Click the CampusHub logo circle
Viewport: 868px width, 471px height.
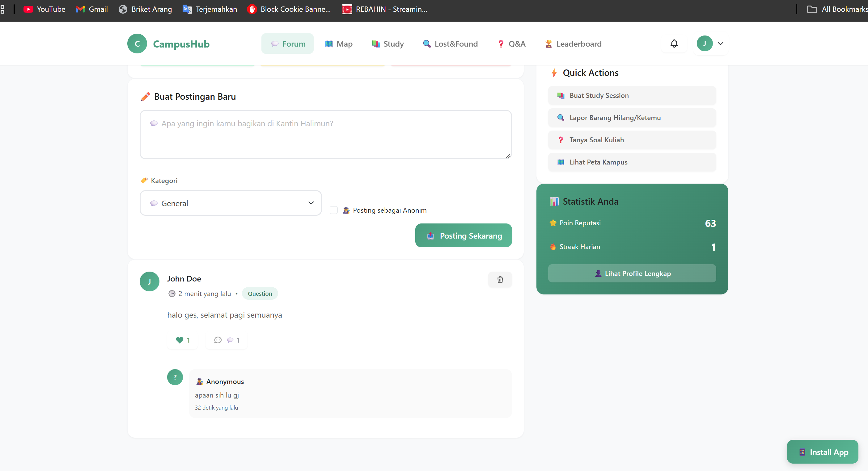[x=137, y=44]
